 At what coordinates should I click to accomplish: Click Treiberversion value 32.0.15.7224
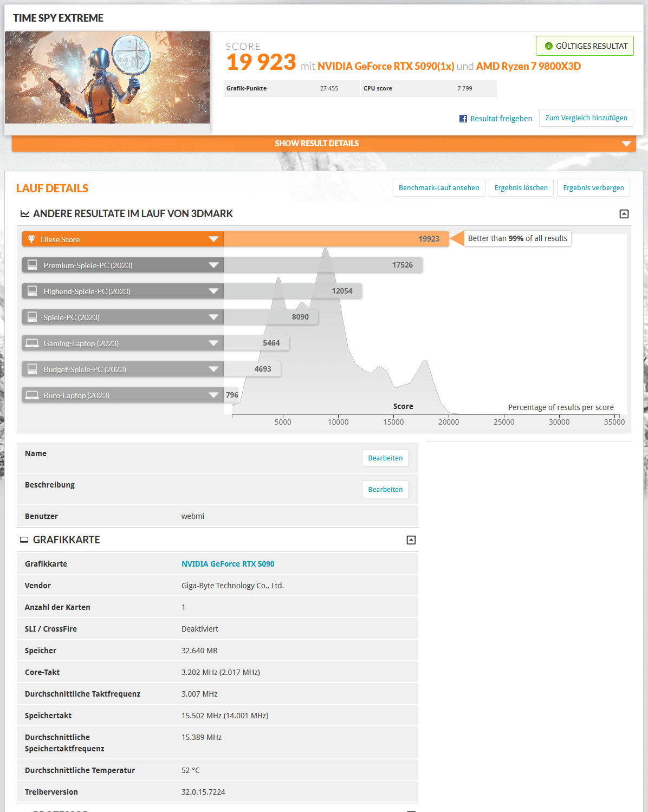tap(203, 792)
